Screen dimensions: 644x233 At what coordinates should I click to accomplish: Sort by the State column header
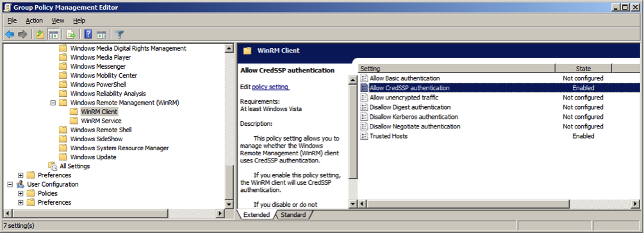coord(583,69)
